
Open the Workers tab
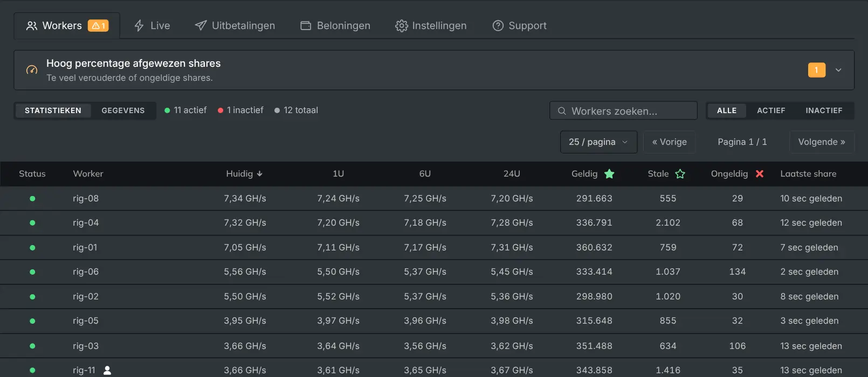point(67,26)
